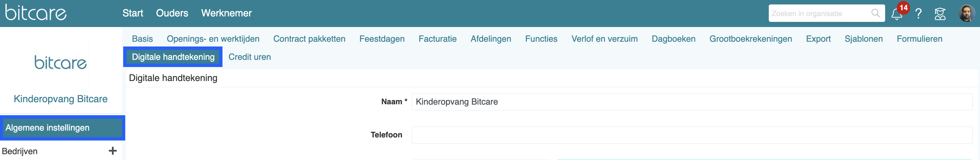Switch to the Credit uren tab
Image resolution: width=980 pixels, height=160 pixels.
coord(249,57)
